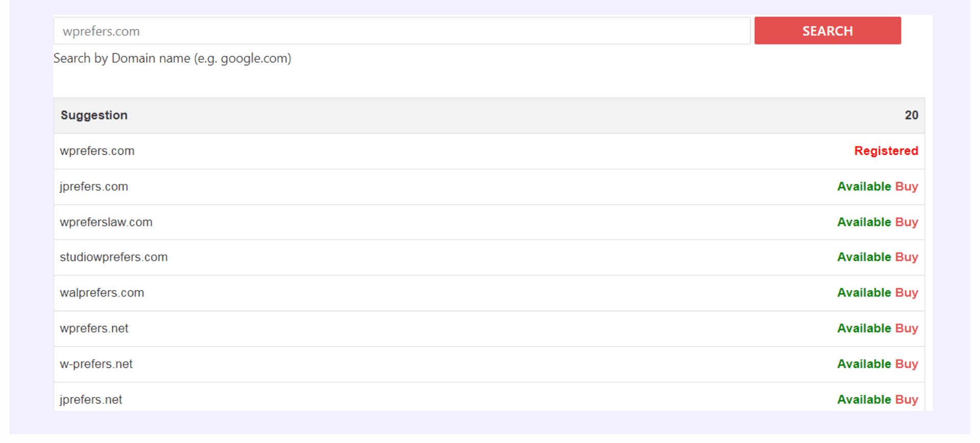Buy the wprefers.net domain
This screenshot has height=443, width=980.
907,328
